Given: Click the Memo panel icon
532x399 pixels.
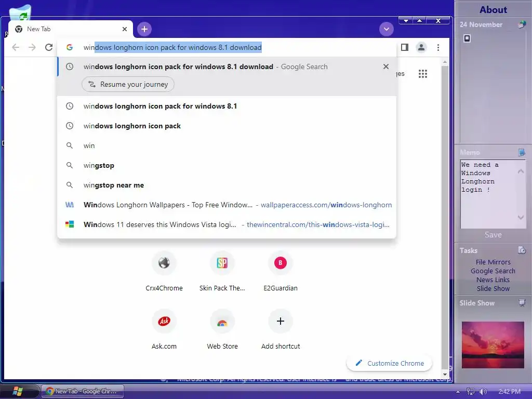Looking at the screenshot, I should tap(522, 152).
